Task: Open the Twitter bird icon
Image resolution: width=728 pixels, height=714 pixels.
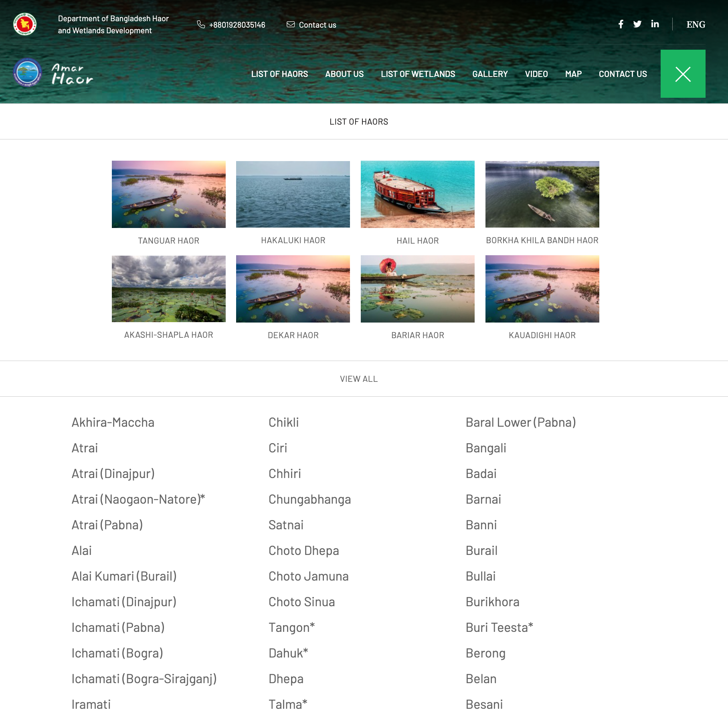Action: click(x=637, y=24)
